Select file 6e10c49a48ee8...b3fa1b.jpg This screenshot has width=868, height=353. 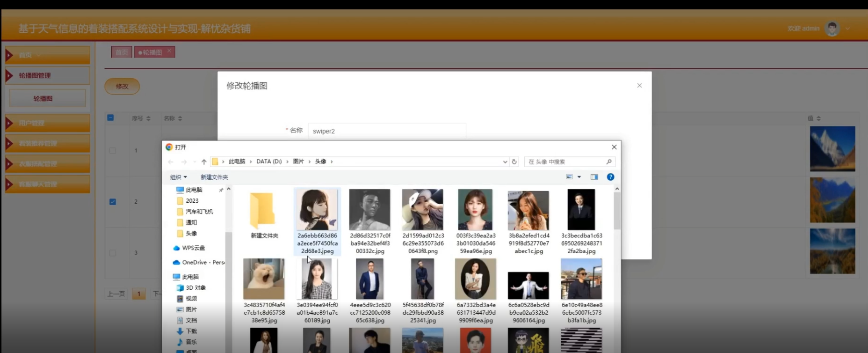click(x=582, y=291)
